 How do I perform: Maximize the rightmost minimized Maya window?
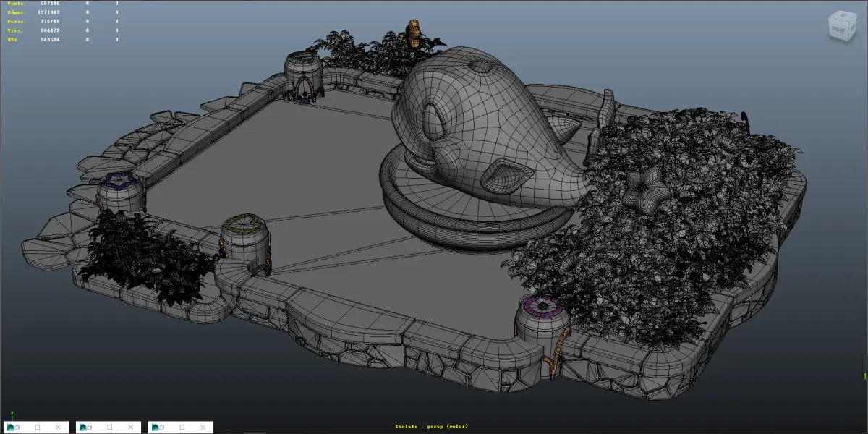click(x=182, y=427)
